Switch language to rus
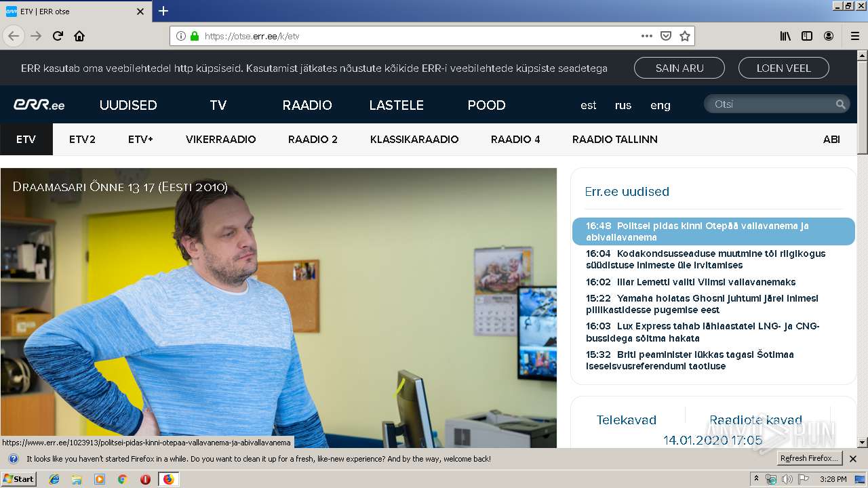The width and height of the screenshot is (868, 488). pyautogui.click(x=623, y=105)
